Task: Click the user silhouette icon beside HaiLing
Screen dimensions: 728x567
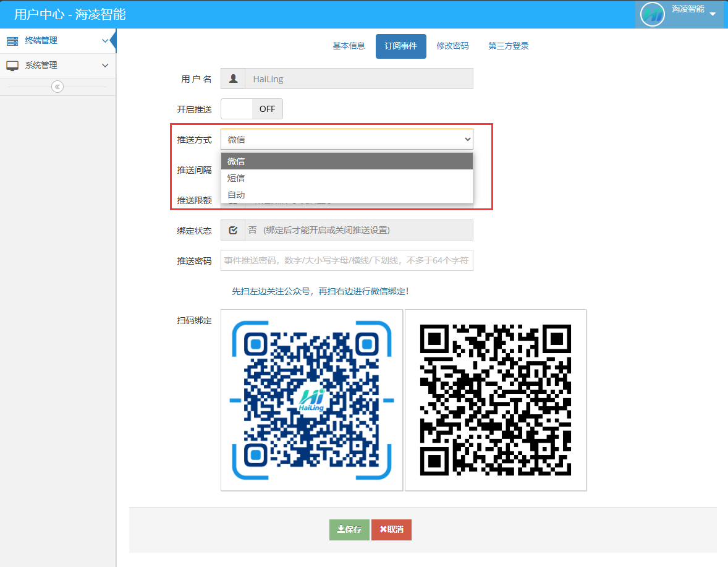Action: (x=233, y=79)
